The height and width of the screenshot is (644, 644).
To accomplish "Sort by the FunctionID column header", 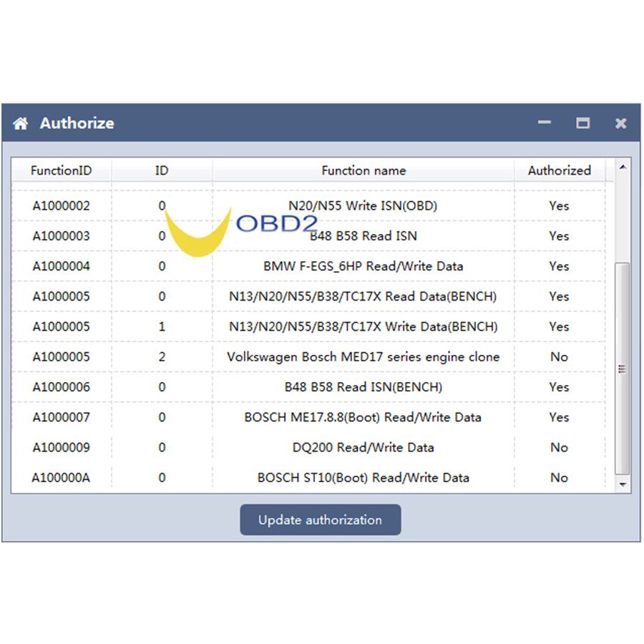I will tap(62, 170).
